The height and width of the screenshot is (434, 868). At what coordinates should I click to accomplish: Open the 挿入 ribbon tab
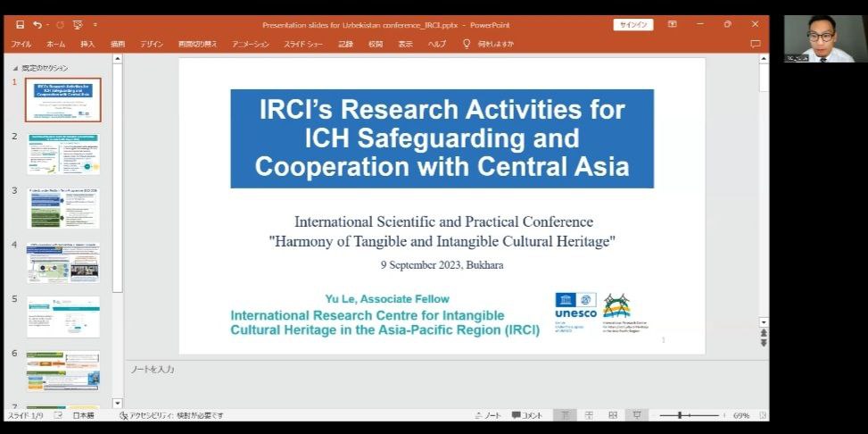point(87,43)
